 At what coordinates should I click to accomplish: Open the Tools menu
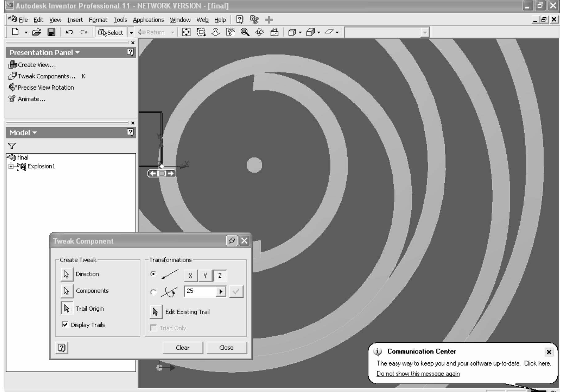coord(120,20)
